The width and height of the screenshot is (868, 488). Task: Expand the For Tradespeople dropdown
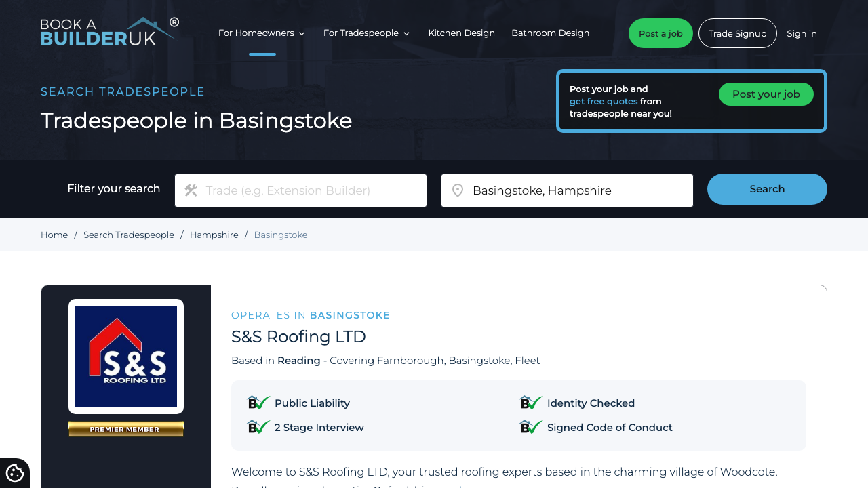366,33
